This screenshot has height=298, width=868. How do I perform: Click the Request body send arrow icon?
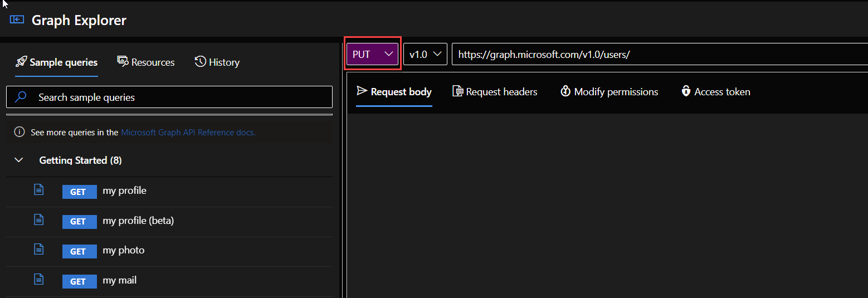pyautogui.click(x=362, y=91)
